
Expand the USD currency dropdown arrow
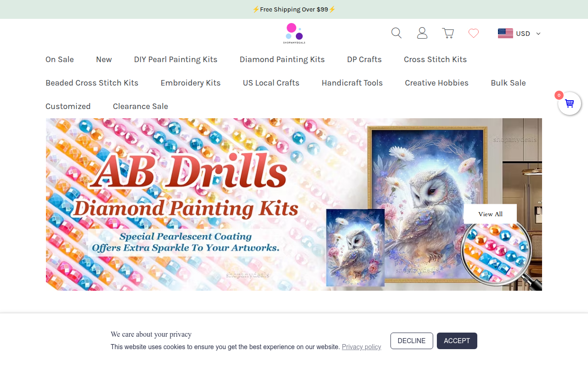[x=538, y=34]
